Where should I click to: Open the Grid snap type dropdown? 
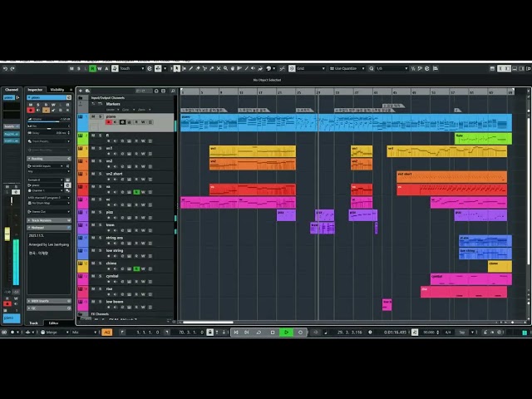pos(310,68)
